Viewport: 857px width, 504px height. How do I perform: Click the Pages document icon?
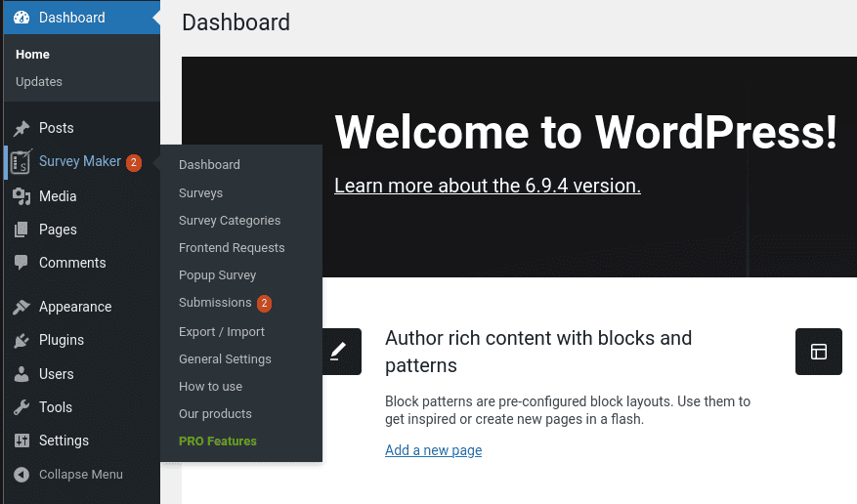coord(21,230)
